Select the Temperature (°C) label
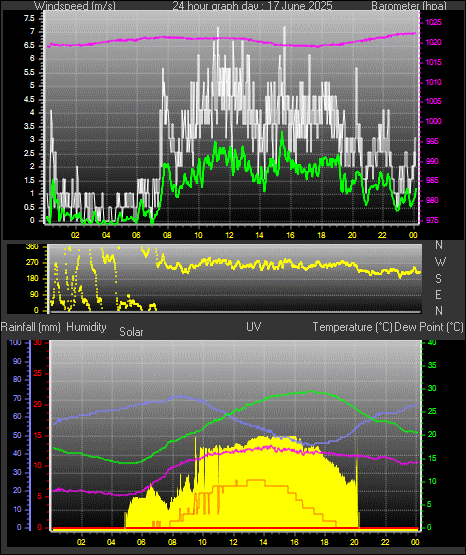Viewport: 466px width, 555px height. point(352,327)
